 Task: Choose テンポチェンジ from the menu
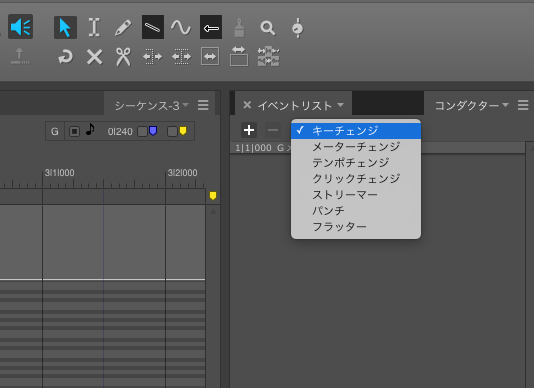click(x=356, y=162)
